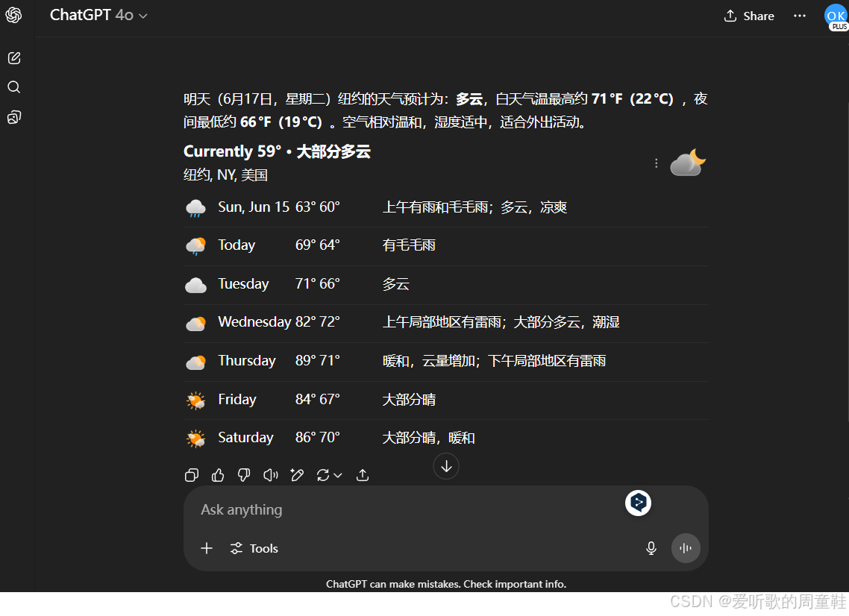
Task: Click the 多云 description in Tuesday row
Action: [396, 284]
